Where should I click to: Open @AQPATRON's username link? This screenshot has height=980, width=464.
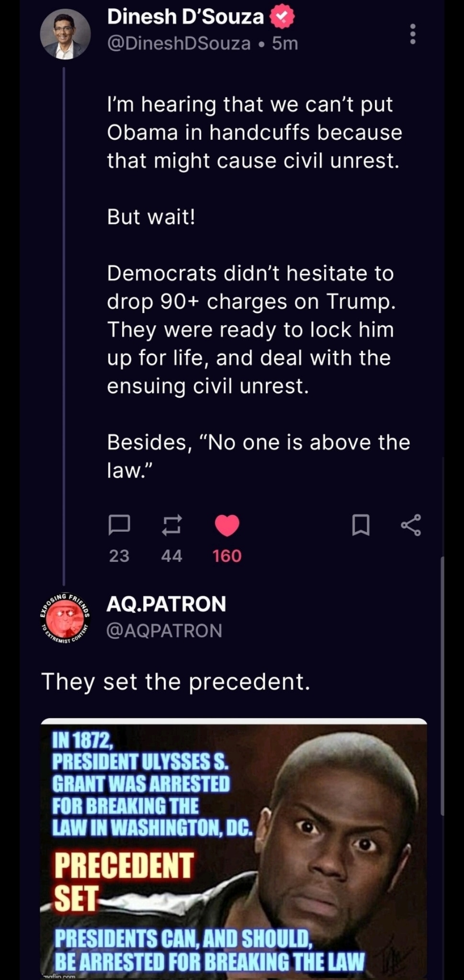click(165, 631)
